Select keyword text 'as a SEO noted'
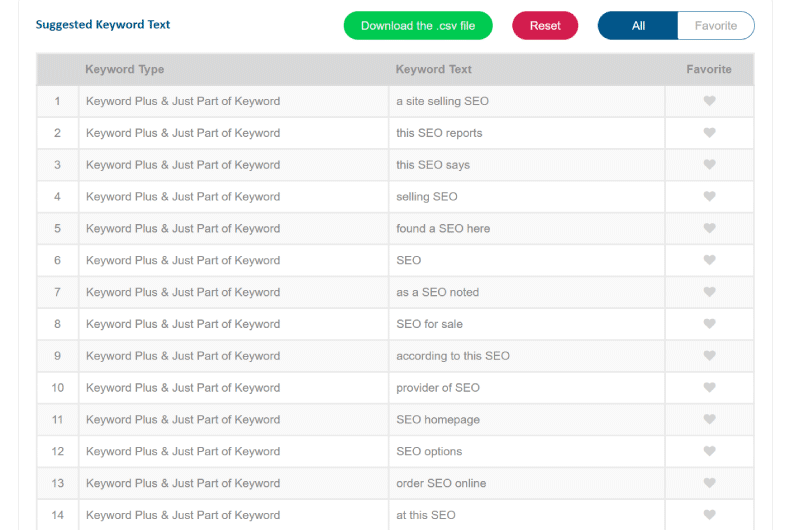Viewport: 800px width, 530px height. pos(438,292)
